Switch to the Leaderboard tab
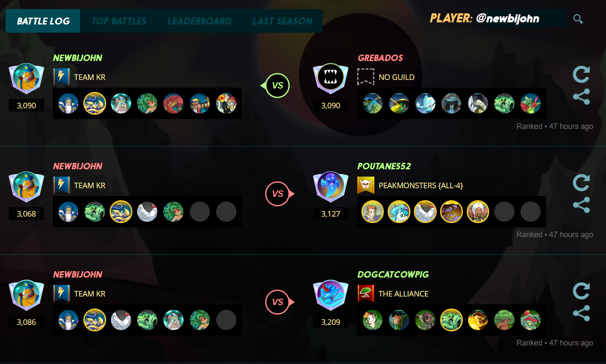This screenshot has width=606, height=364. pyautogui.click(x=199, y=21)
